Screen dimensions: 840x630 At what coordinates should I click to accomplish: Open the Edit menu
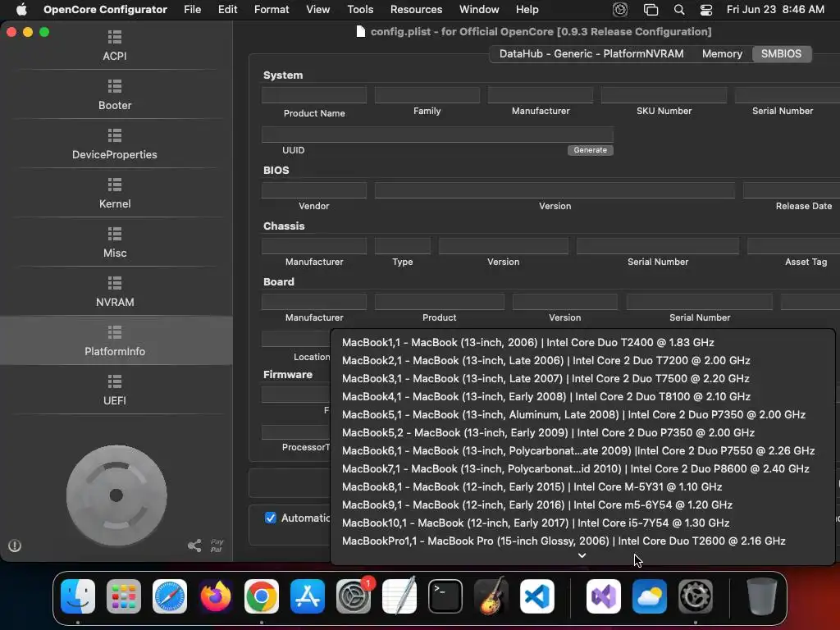click(228, 10)
